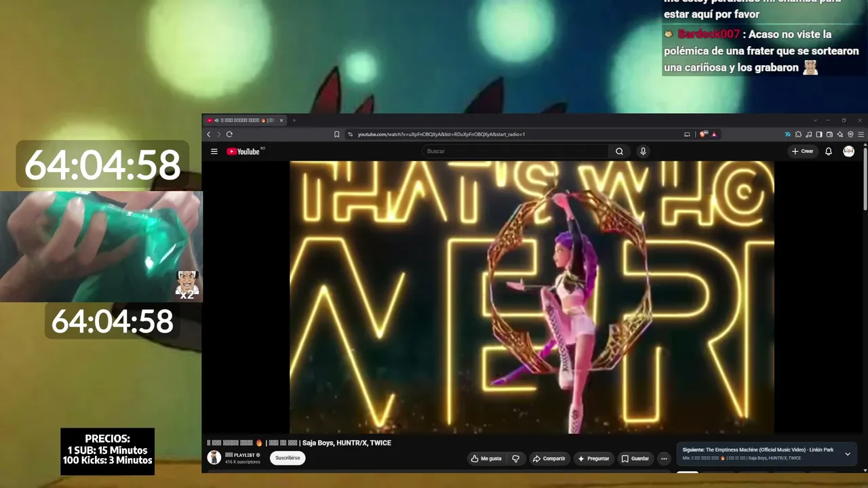
Task: Open Brave Shields lion icon
Action: click(x=704, y=134)
